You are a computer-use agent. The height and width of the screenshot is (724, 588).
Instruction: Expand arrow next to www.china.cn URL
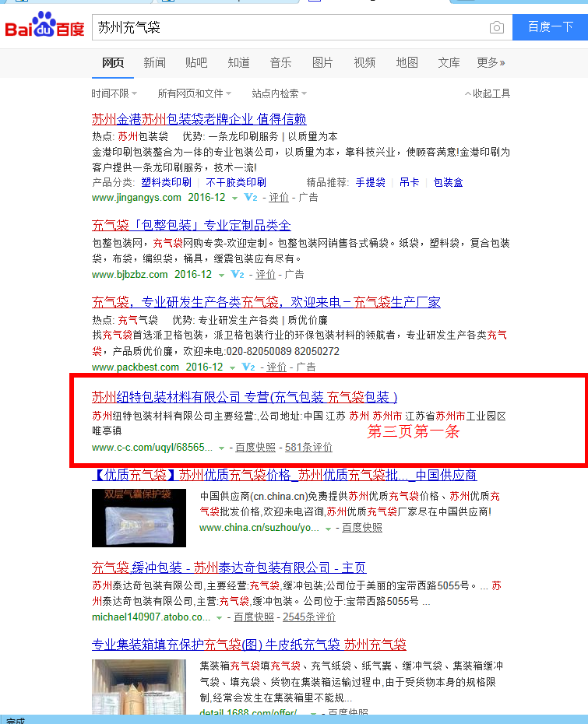[328, 529]
